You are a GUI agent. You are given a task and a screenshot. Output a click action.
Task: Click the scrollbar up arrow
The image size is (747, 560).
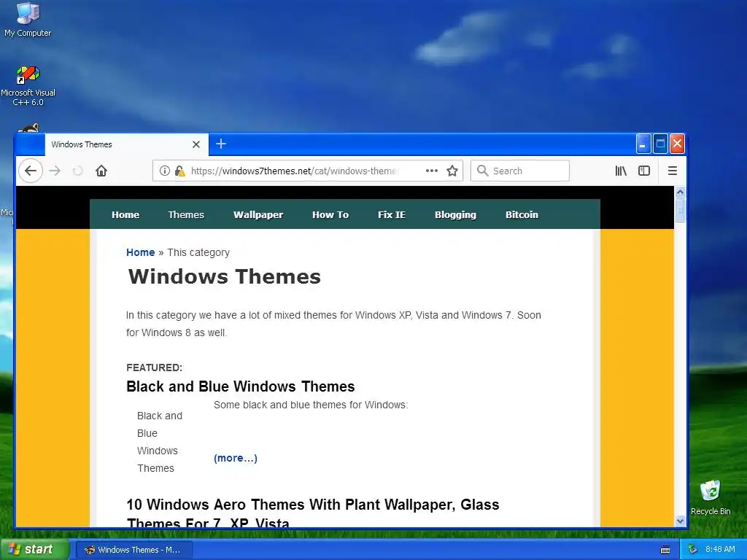pos(680,192)
